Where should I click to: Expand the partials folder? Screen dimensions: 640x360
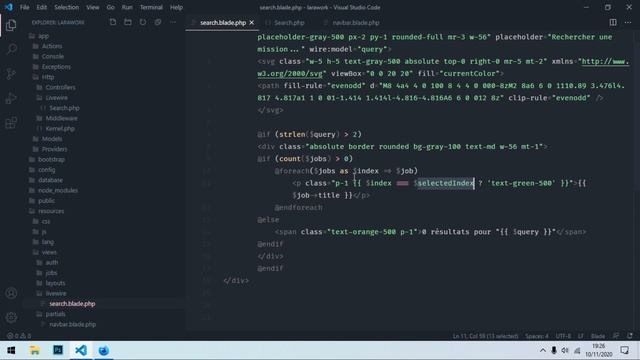tap(55, 314)
